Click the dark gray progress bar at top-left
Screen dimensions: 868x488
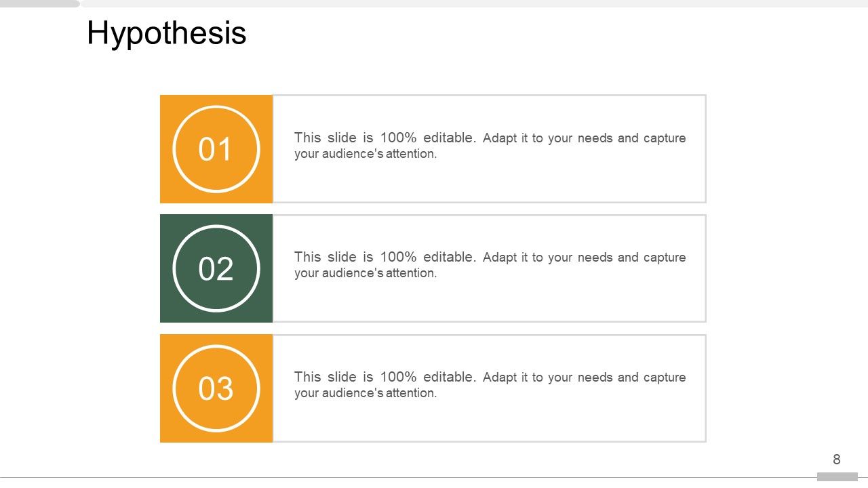pyautogui.click(x=39, y=3)
